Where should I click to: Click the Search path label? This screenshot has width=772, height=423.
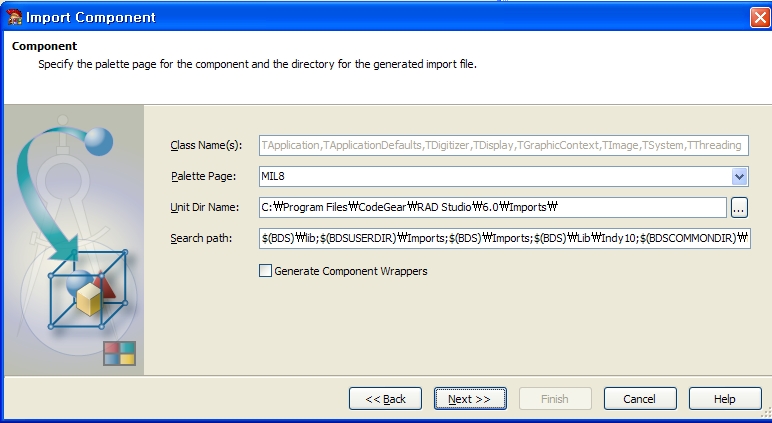click(x=201, y=238)
